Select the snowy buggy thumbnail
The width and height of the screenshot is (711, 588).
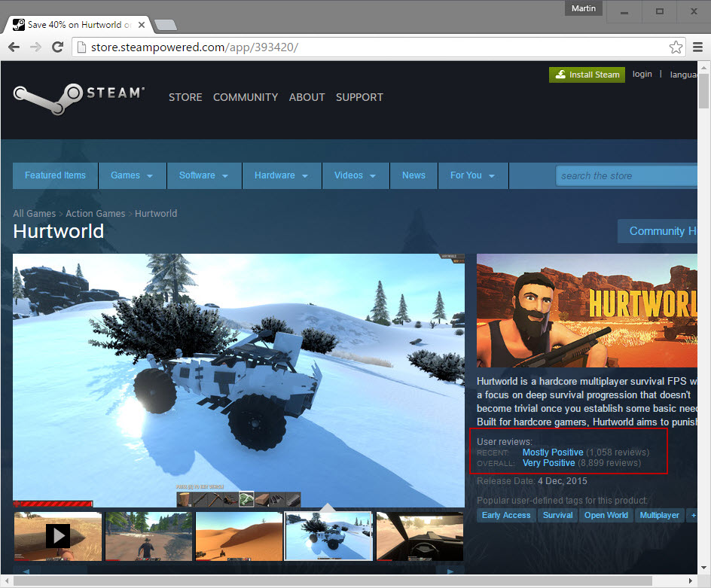[x=328, y=536]
